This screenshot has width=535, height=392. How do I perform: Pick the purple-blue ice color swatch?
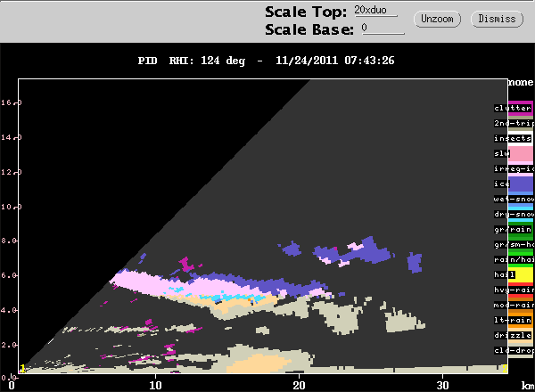pyautogui.click(x=521, y=184)
